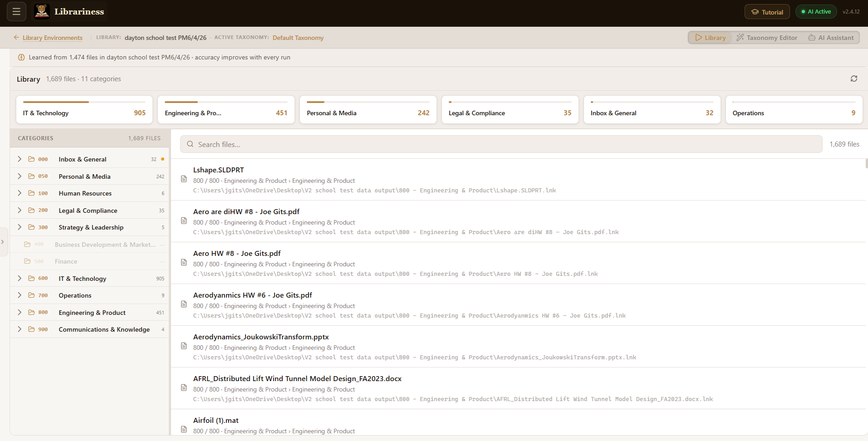868x441 pixels.
Task: Click file icon beside Aero are diHW #8
Action: pyautogui.click(x=184, y=220)
